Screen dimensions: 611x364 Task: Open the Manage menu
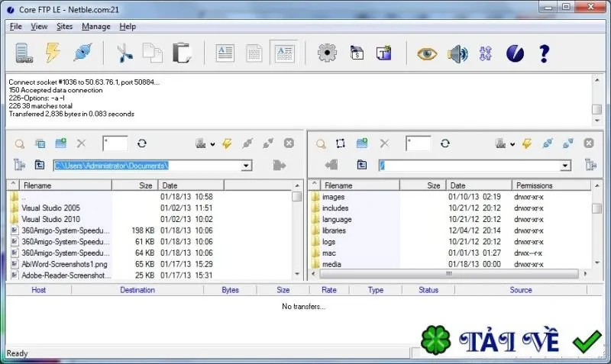96,27
